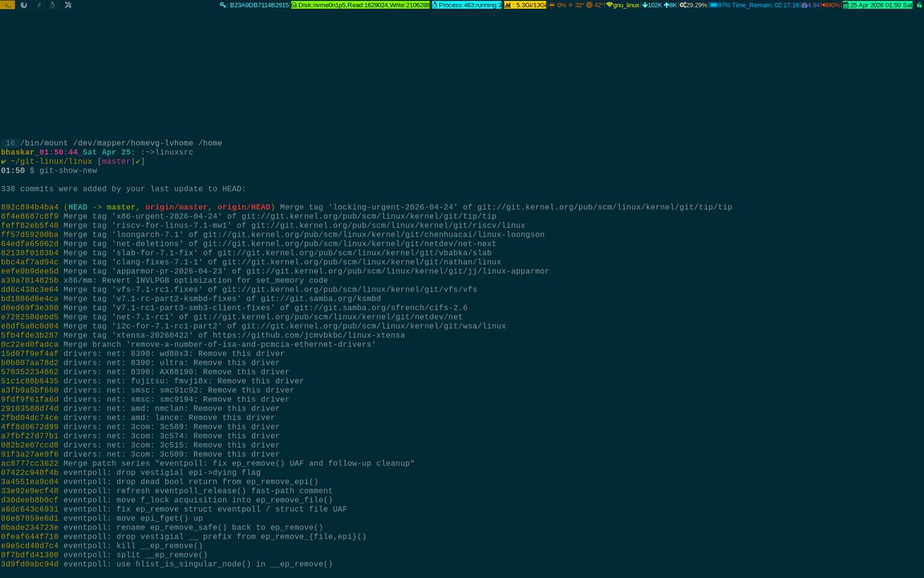Click the 29.29% gear usage indicator
The height and width of the screenshot is (578, 924).
click(693, 5)
